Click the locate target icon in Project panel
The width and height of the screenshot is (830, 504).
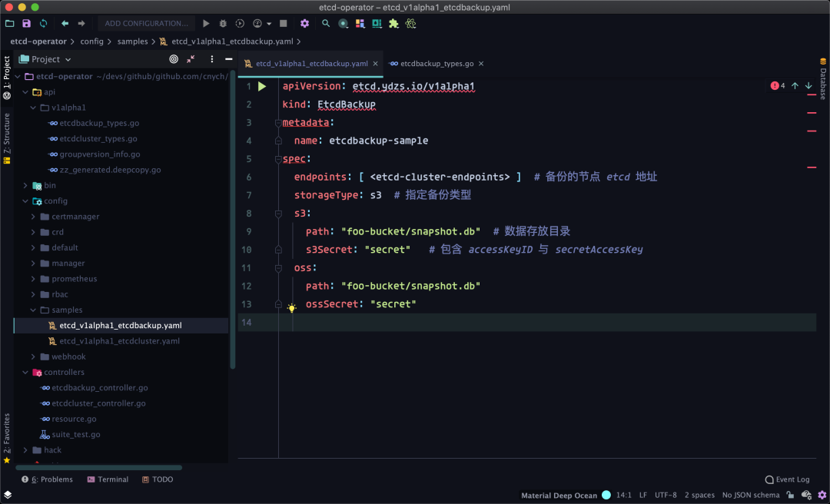[174, 59]
